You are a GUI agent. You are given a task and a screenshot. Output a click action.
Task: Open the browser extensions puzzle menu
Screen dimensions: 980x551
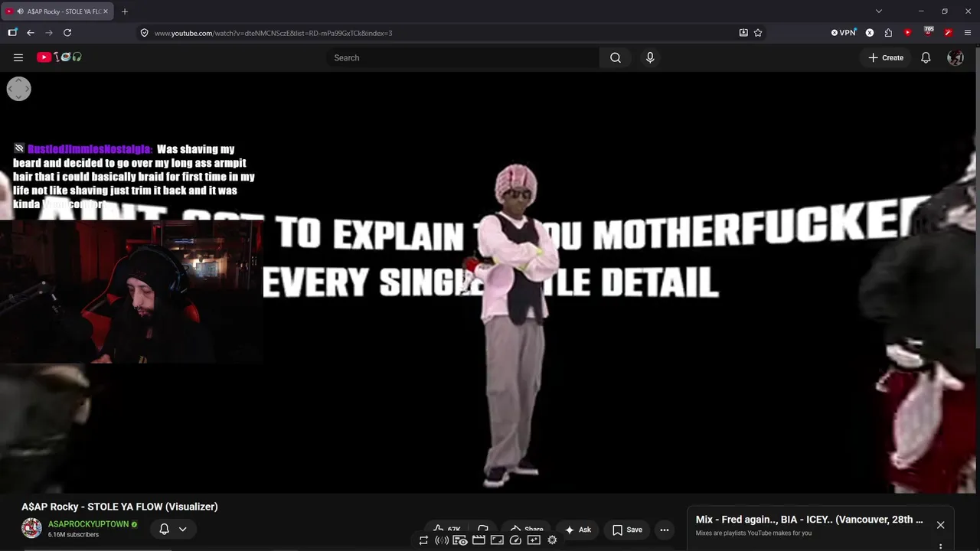(x=888, y=33)
